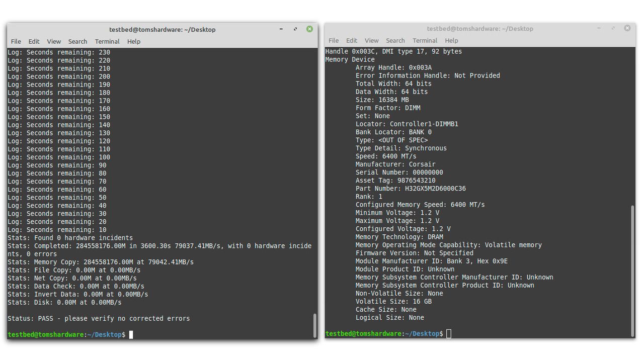Open Terminal menu in left terminal
Screen dimensions: 644x362
click(107, 41)
